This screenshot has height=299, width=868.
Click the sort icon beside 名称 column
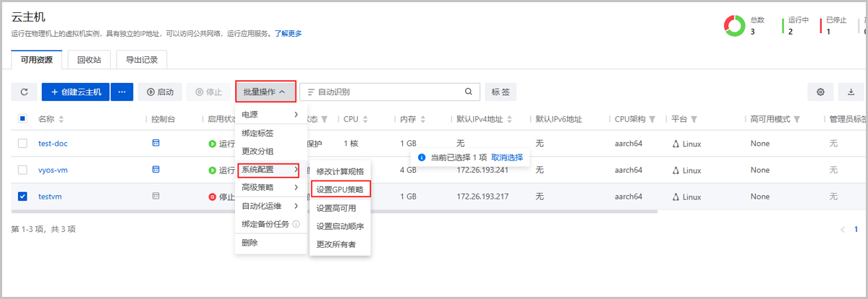pos(61,119)
